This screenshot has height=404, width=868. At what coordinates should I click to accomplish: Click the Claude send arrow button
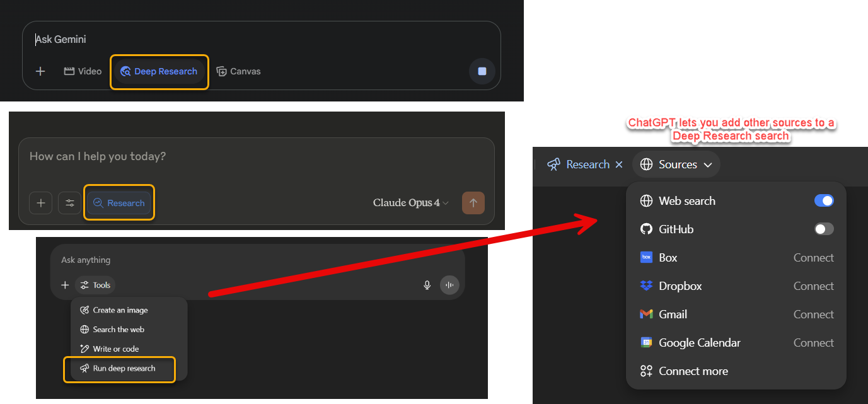[473, 203]
